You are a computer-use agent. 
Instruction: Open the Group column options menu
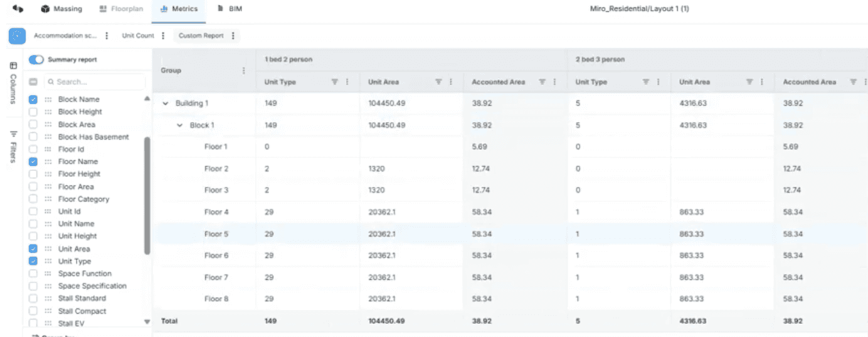(x=244, y=71)
